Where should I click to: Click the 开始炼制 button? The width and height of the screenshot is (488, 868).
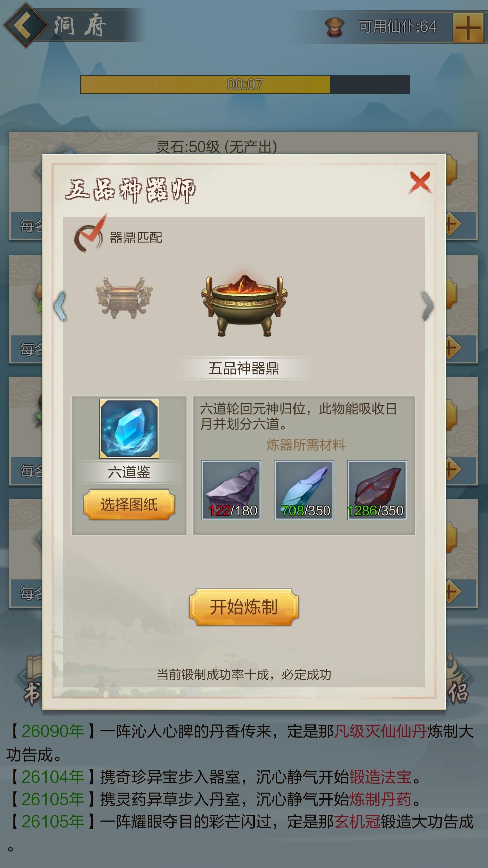(244, 607)
